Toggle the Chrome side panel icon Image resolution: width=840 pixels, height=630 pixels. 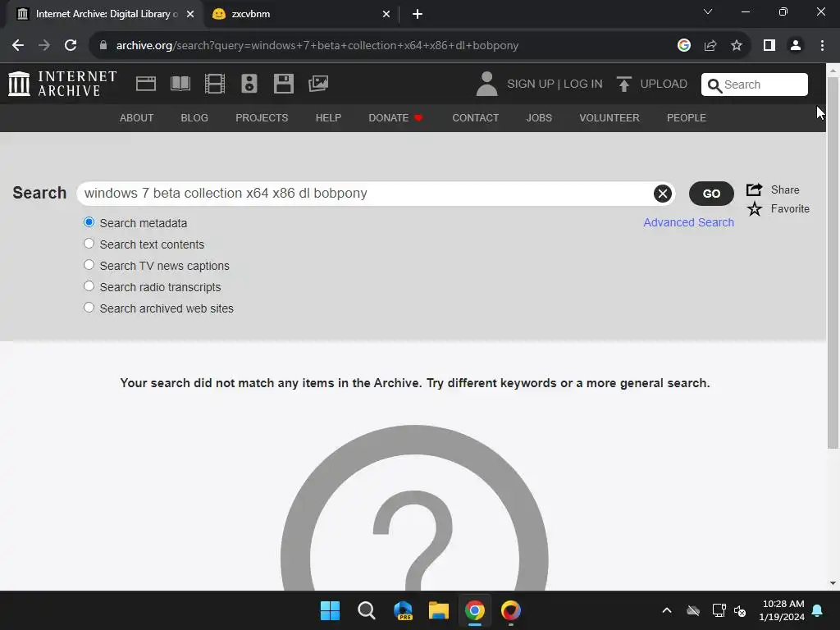(x=769, y=46)
